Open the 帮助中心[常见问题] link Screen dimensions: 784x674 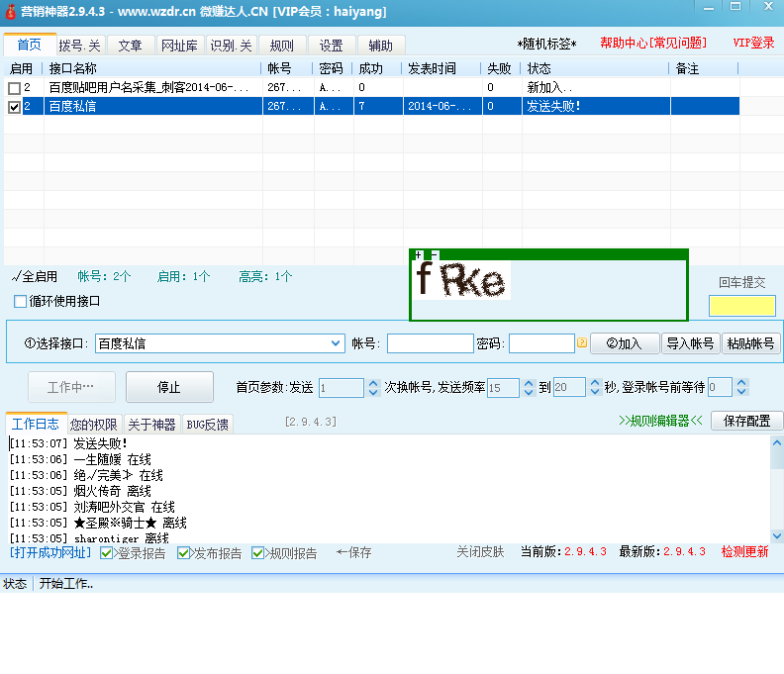653,44
